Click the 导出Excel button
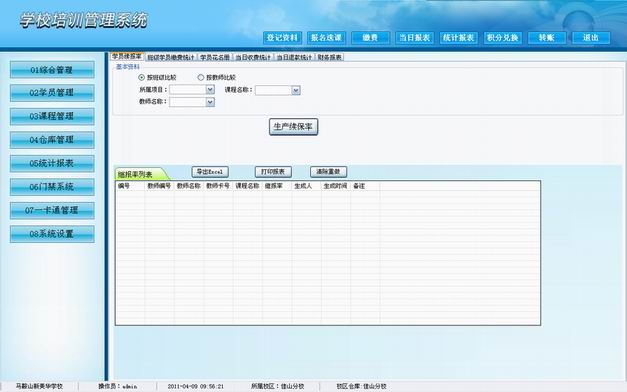This screenshot has height=392, width=627. [x=210, y=172]
